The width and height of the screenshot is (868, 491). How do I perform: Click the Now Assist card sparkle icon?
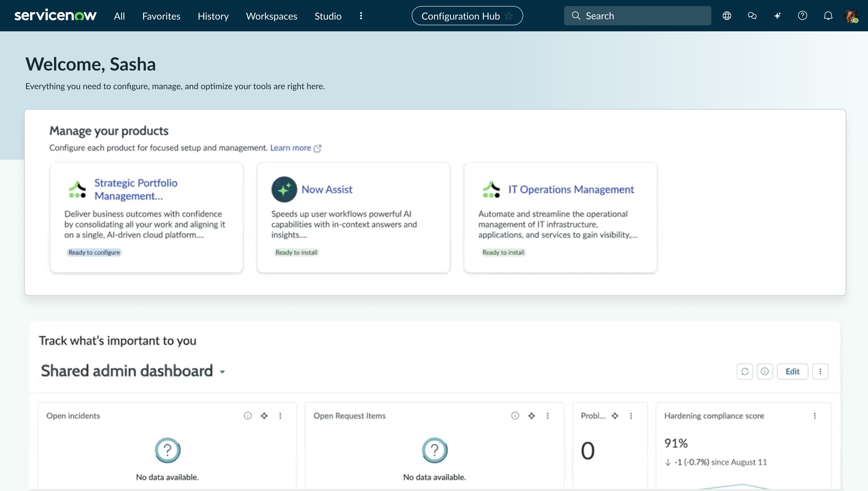284,189
